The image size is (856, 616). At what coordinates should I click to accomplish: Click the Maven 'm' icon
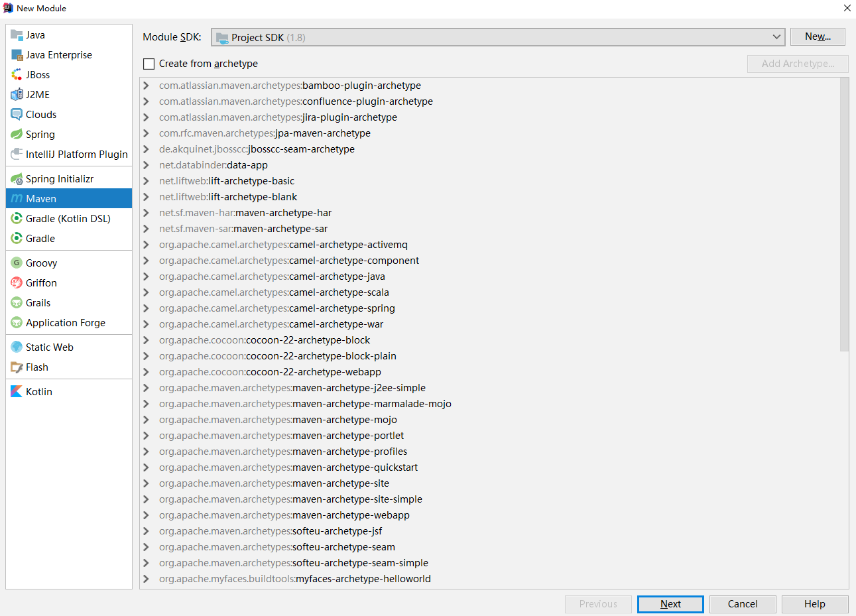coord(17,199)
